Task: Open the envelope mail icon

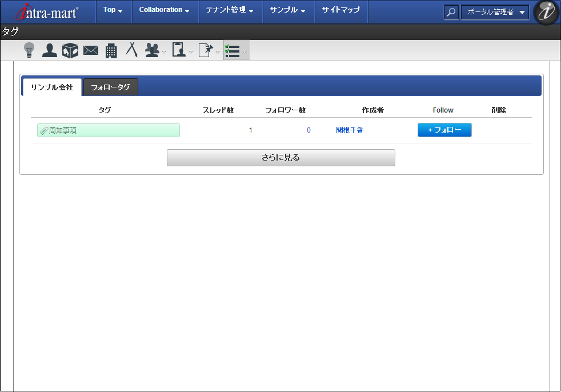Action: (91, 51)
